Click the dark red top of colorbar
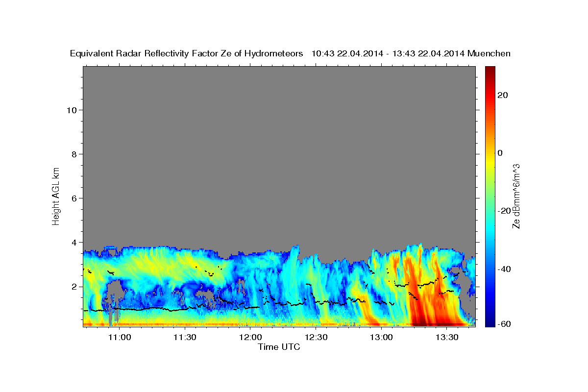This screenshot has height=392, width=588. click(490, 70)
